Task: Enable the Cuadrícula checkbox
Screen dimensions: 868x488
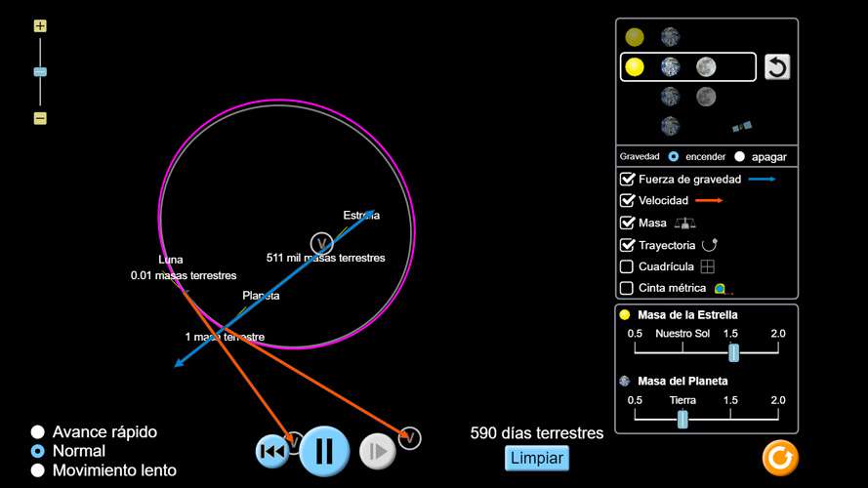Action: 628,266
